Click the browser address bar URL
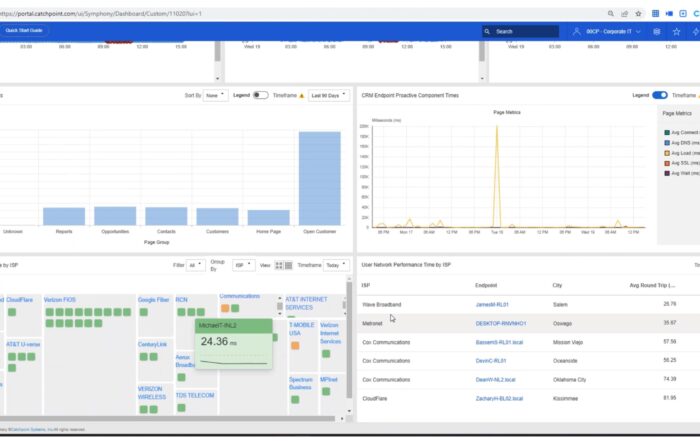The height and width of the screenshot is (441, 700). pos(101,14)
